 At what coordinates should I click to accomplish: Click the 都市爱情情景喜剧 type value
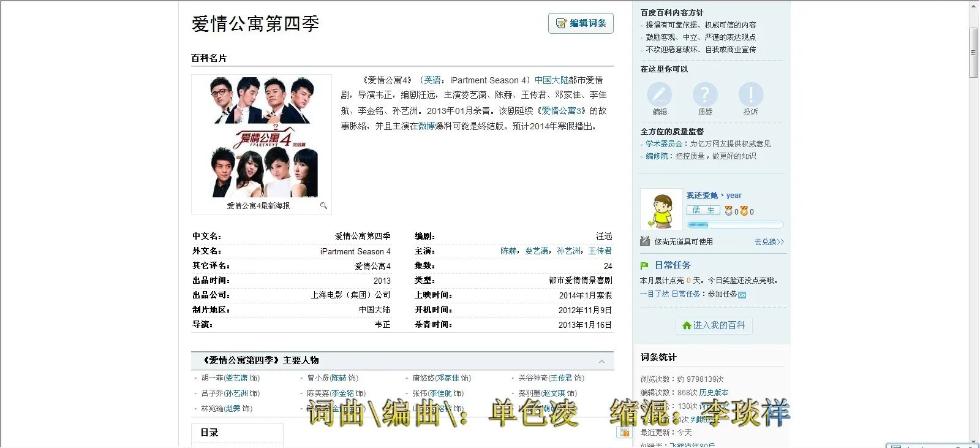(x=581, y=281)
